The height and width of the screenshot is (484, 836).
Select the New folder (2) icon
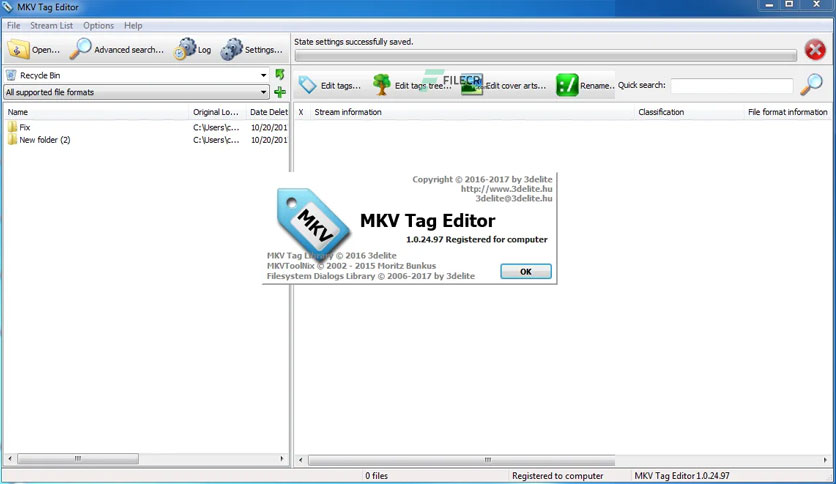coord(12,140)
